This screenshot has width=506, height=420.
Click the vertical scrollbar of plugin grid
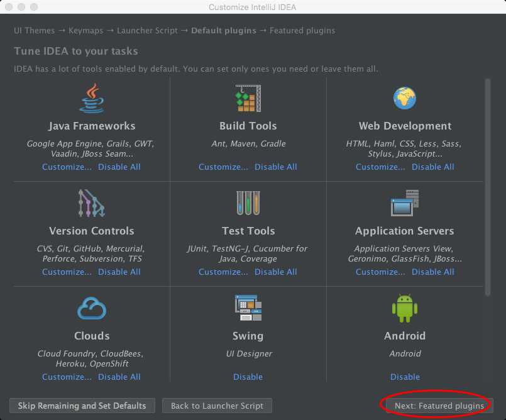[488, 187]
